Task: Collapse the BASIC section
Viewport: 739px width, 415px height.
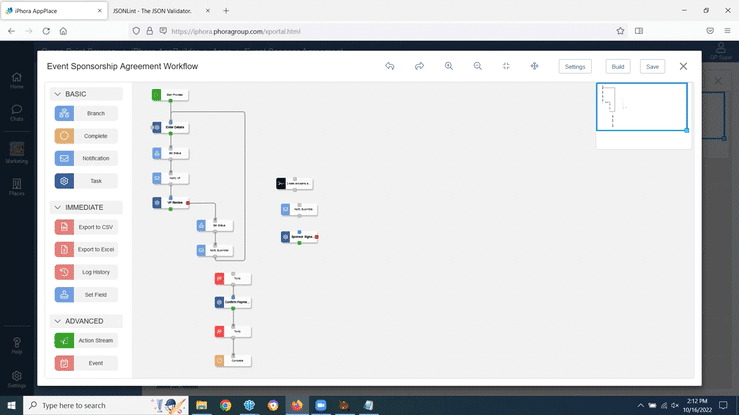Action: (x=57, y=94)
